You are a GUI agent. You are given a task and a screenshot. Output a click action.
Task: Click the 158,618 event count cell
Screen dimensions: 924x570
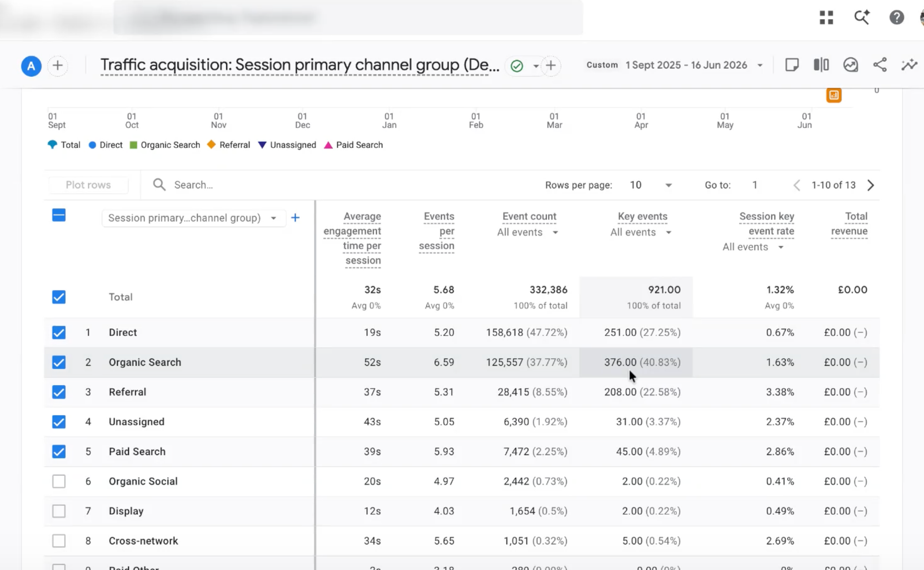[x=526, y=333]
